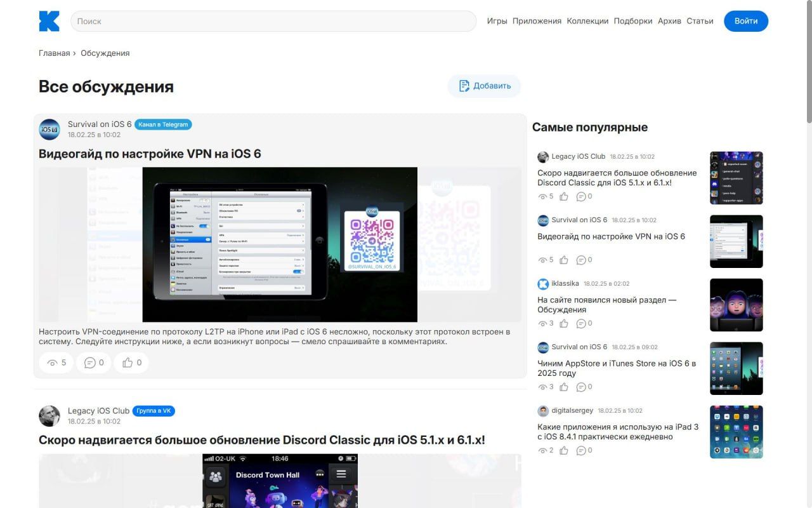Open post На сайте появился новый раздел
The height and width of the screenshot is (508, 812).
pos(607,305)
